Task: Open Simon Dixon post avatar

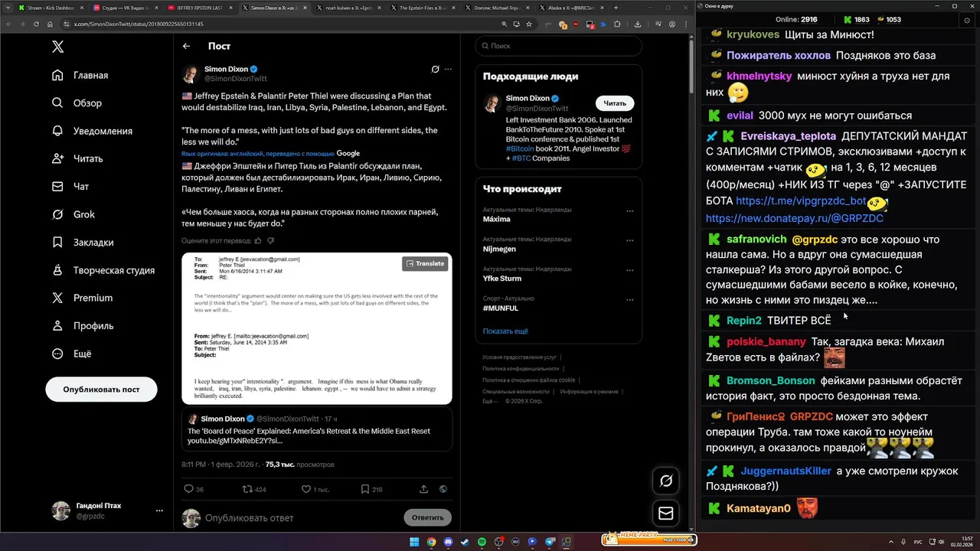Action: 191,73
